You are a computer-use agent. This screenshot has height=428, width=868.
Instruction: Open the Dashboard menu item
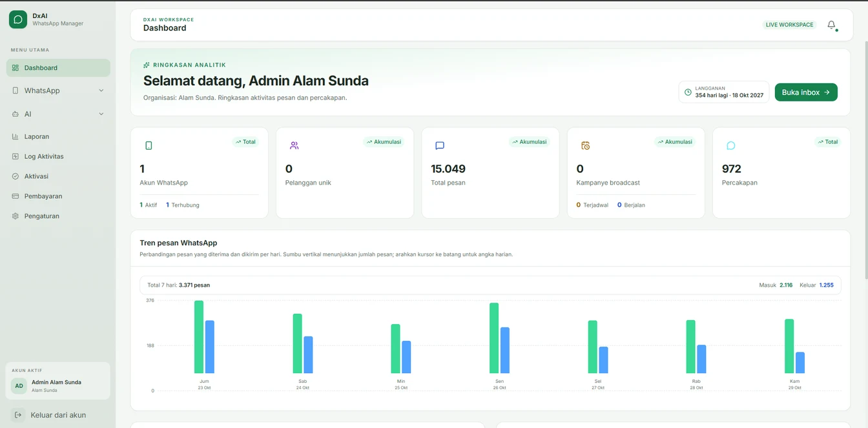point(58,68)
